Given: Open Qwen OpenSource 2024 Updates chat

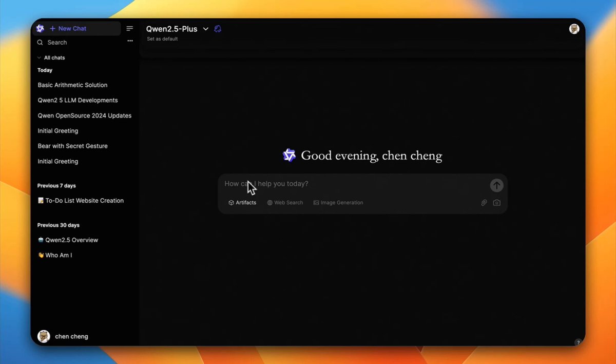Looking at the screenshot, I should [85, 116].
